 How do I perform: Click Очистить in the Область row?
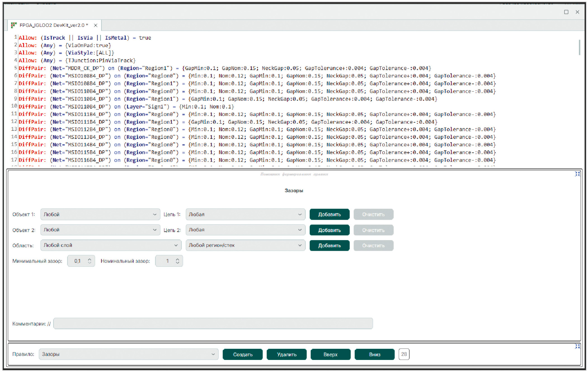[x=373, y=245]
